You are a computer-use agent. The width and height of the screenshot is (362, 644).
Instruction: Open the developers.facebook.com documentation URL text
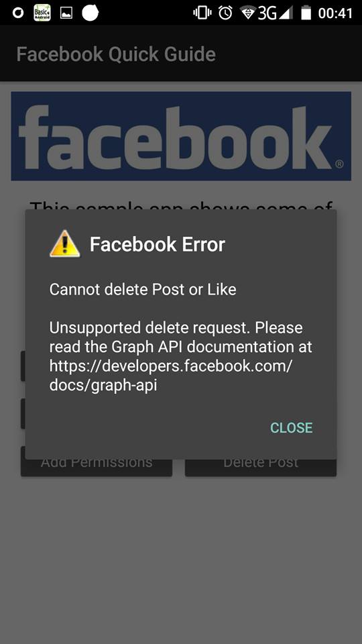click(x=170, y=376)
